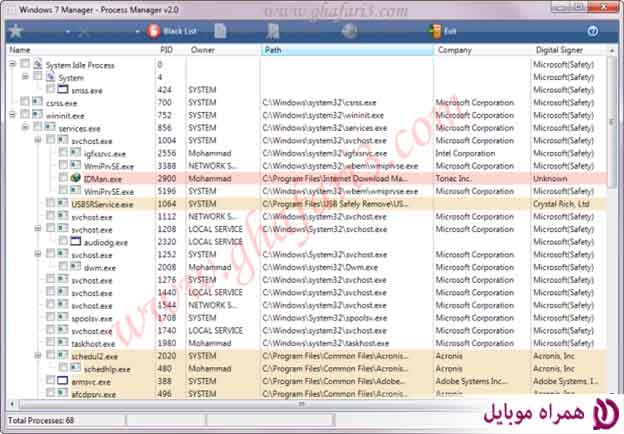The height and width of the screenshot is (434, 624).
Task: Click the audiodg.exe window icon
Action: (76, 241)
